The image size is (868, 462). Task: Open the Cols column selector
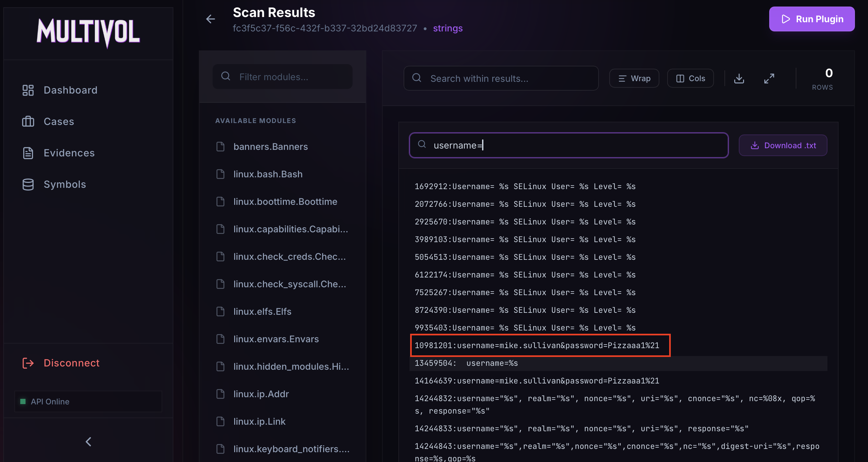[690, 79]
